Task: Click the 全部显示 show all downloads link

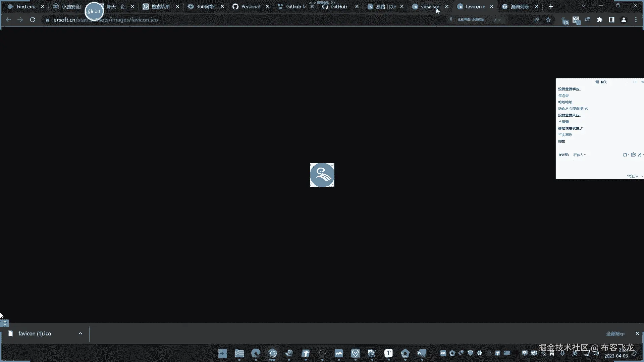Action: click(615, 334)
